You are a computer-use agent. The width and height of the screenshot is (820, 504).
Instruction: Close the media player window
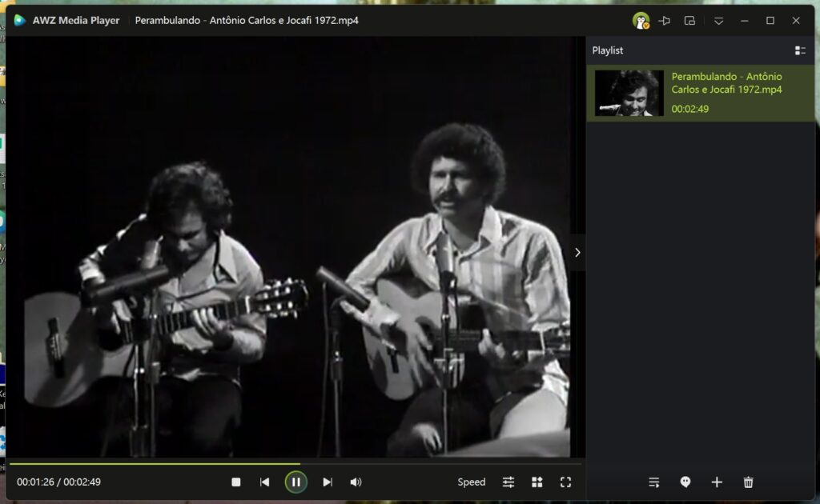click(x=796, y=21)
